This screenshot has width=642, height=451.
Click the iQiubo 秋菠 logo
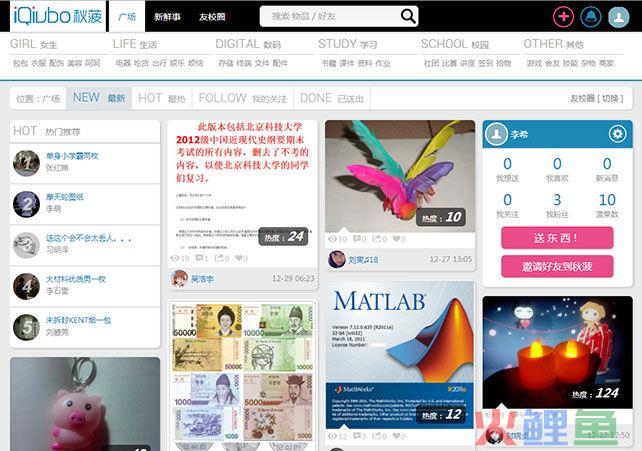click(58, 16)
